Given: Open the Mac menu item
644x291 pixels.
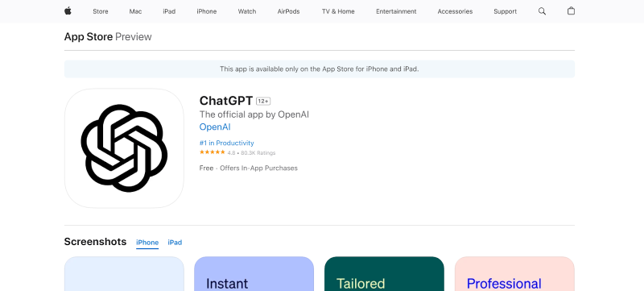Looking at the screenshot, I should tap(135, 11).
